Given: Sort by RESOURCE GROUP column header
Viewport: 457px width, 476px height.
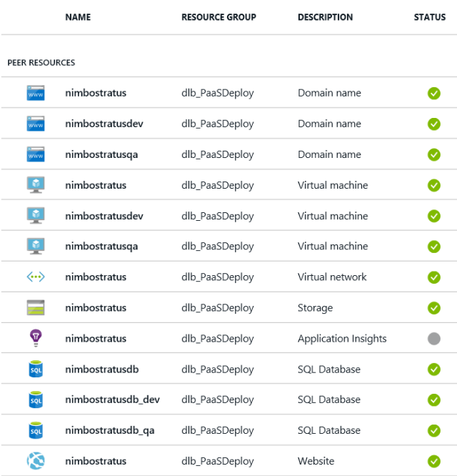Looking at the screenshot, I should pos(219,17).
